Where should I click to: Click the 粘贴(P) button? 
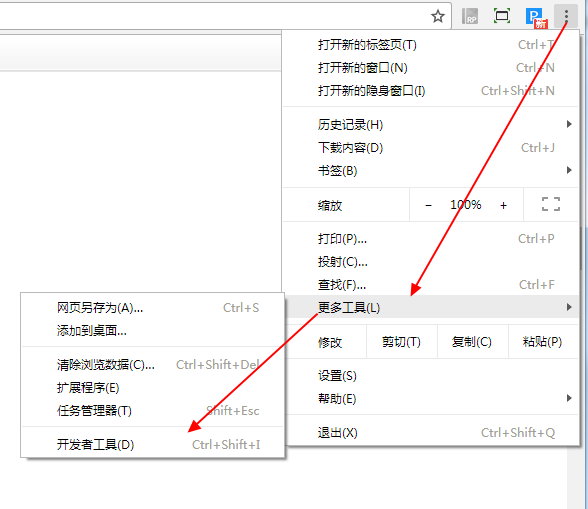coord(543,342)
